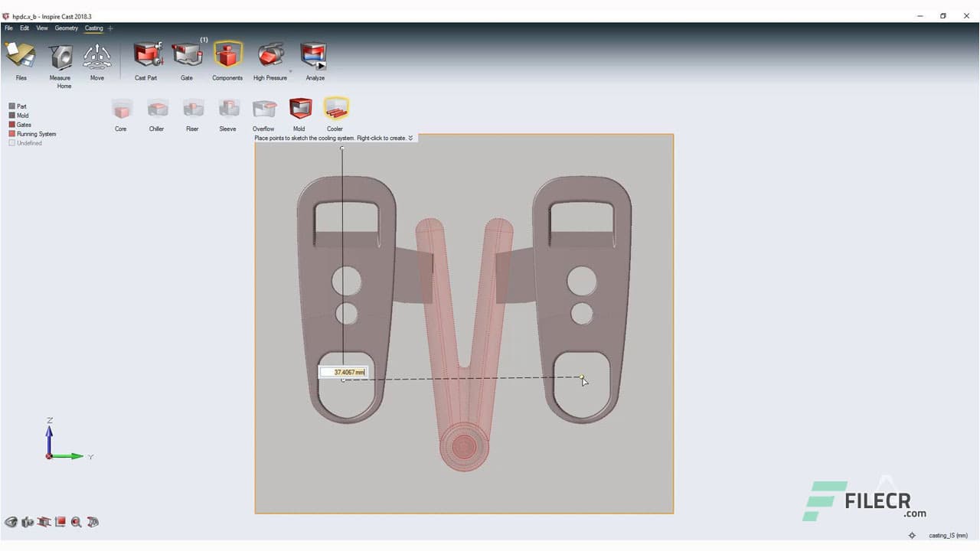Toggle the Undefined legend entry
The width and height of the screenshot is (980, 551).
pos(25,143)
